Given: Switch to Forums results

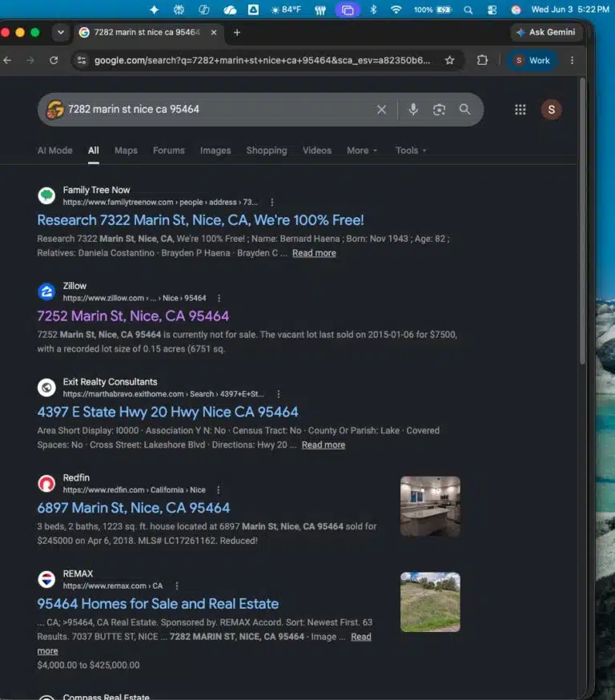Looking at the screenshot, I should click(169, 151).
